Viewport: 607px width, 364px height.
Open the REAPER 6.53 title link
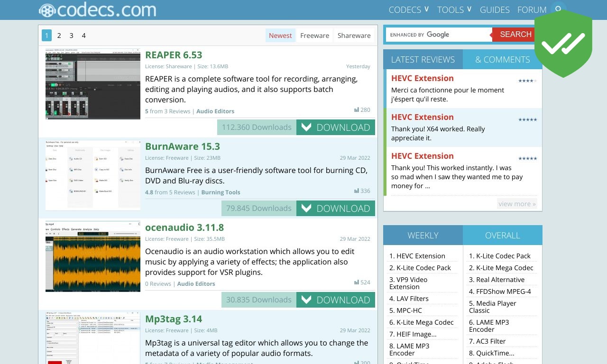(x=174, y=55)
